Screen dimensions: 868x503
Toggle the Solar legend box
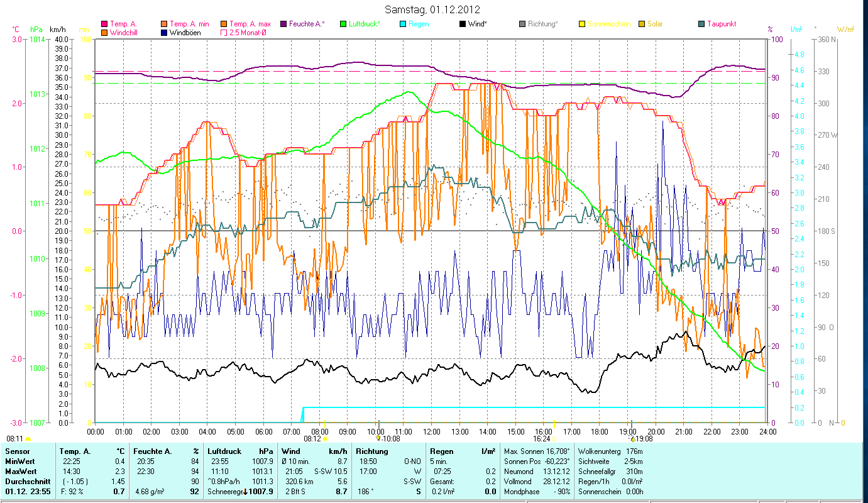[x=641, y=24]
